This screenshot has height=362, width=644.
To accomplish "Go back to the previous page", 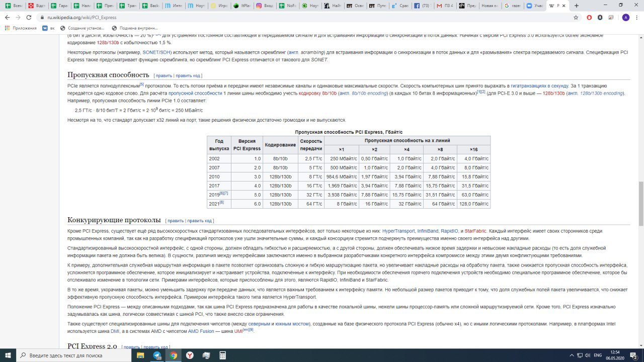I will 7,17.
